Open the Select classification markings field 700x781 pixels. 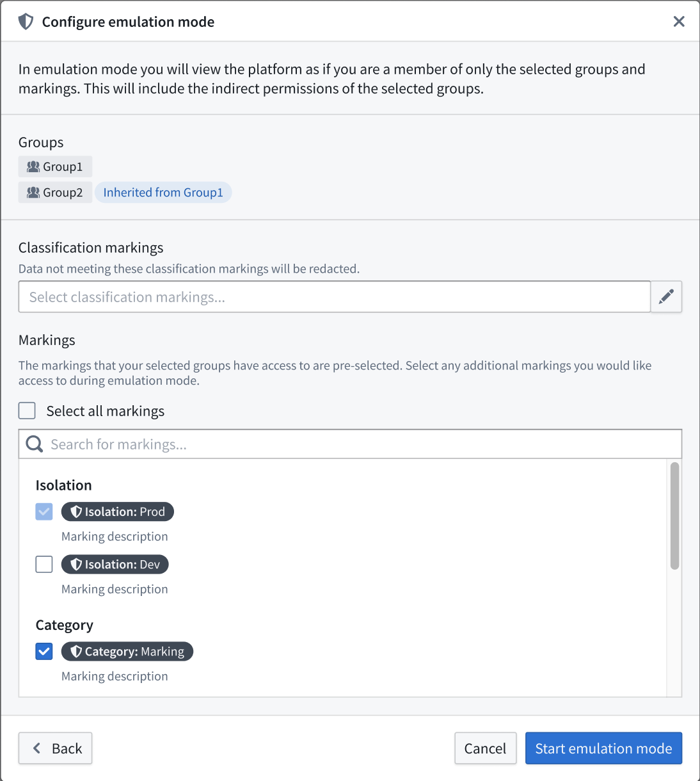(x=335, y=296)
